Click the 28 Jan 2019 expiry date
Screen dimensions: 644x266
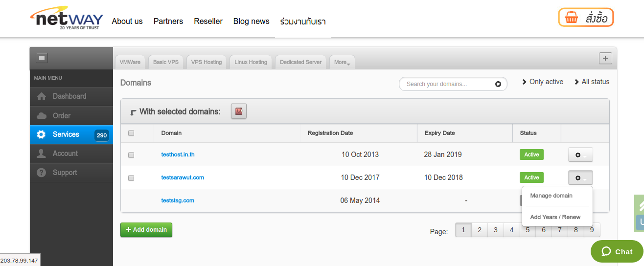[443, 155]
